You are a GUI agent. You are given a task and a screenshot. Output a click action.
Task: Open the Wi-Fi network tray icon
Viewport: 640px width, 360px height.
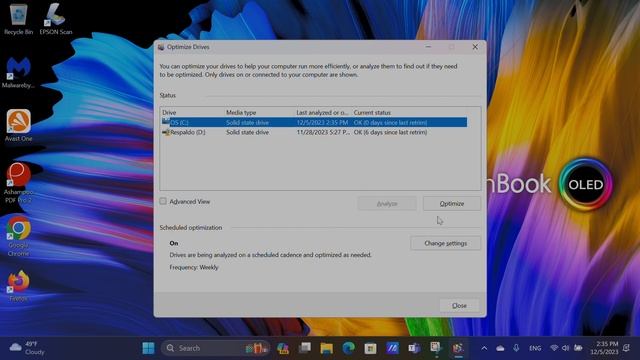click(x=554, y=348)
